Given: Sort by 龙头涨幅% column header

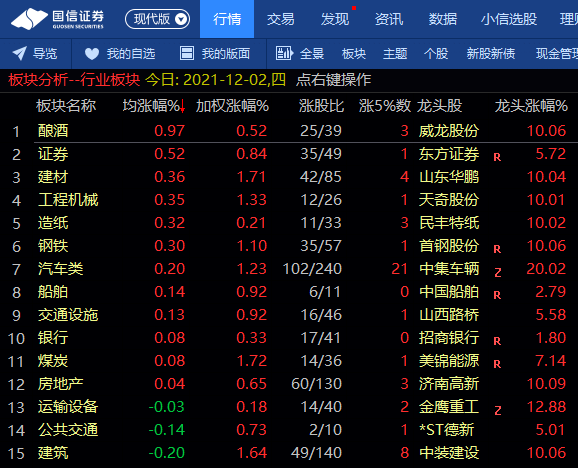Looking at the screenshot, I should tap(531, 106).
